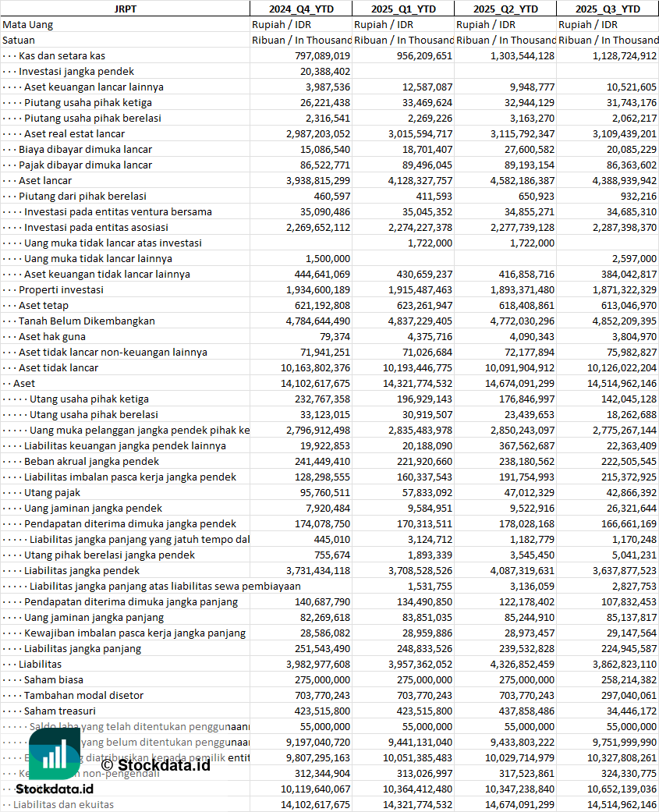Select the 2025_Q1_YTD column header
This screenshot has width=659, height=812.
pos(403,9)
